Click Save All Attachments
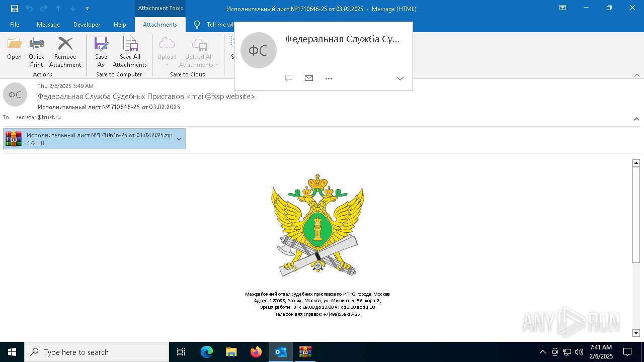 [x=130, y=52]
